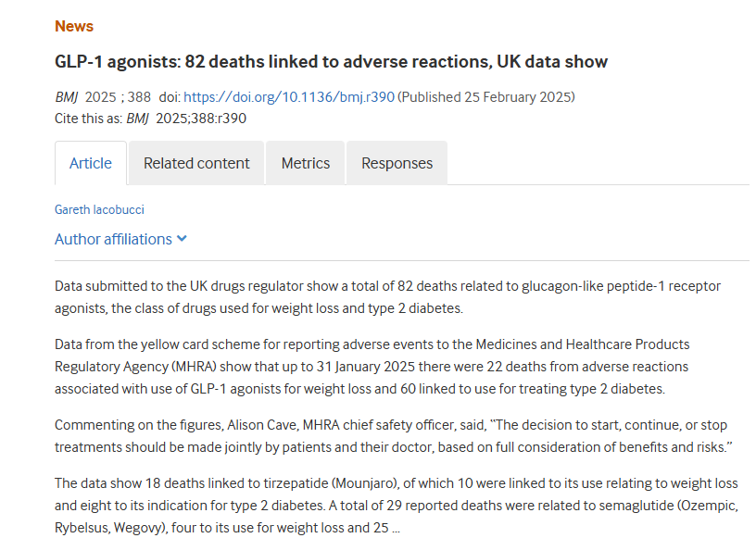
Task: Click the "Published 25 February 2025" date
Action: point(486,96)
